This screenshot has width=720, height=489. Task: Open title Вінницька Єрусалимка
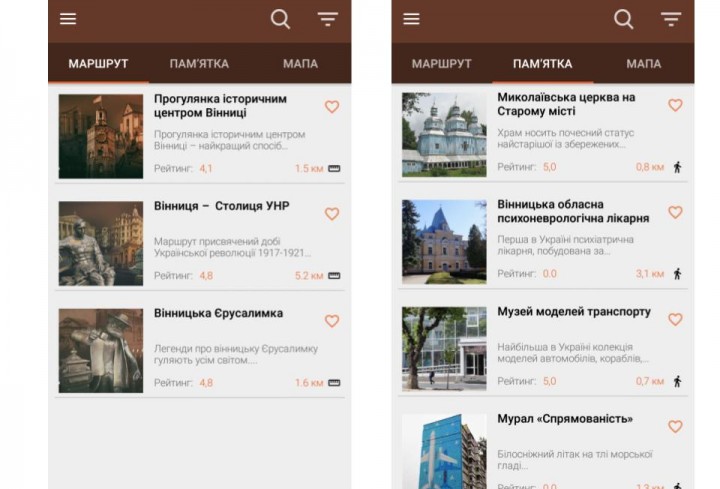coord(219,313)
